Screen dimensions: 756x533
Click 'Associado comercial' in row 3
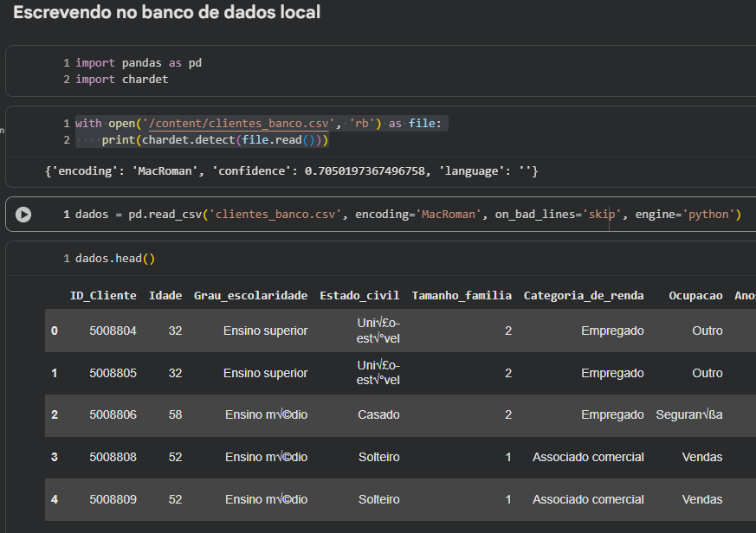[588, 457]
